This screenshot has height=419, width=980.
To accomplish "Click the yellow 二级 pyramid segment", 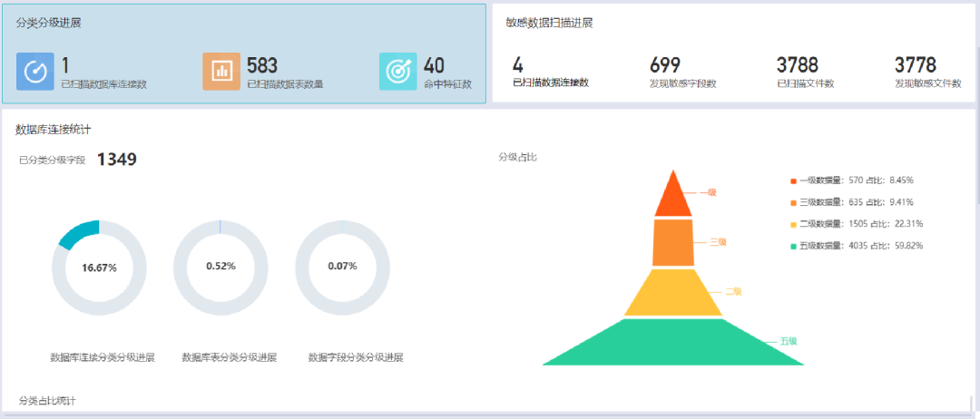I will tap(673, 294).
